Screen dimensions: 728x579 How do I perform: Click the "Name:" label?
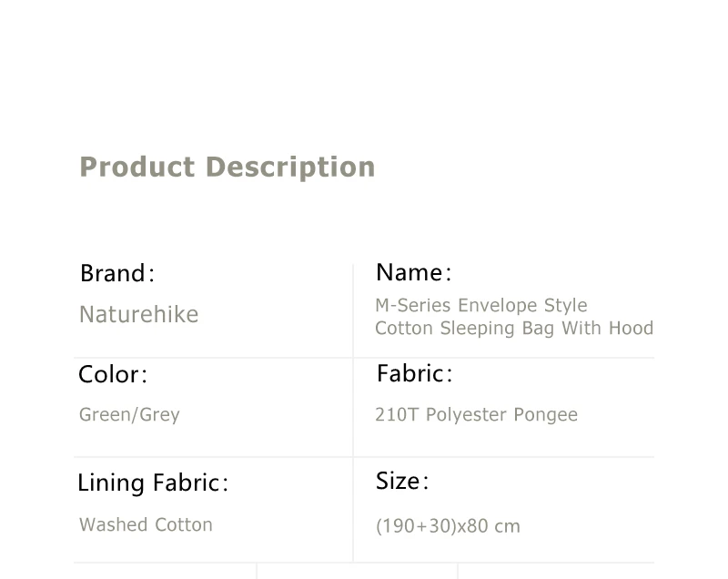(413, 272)
